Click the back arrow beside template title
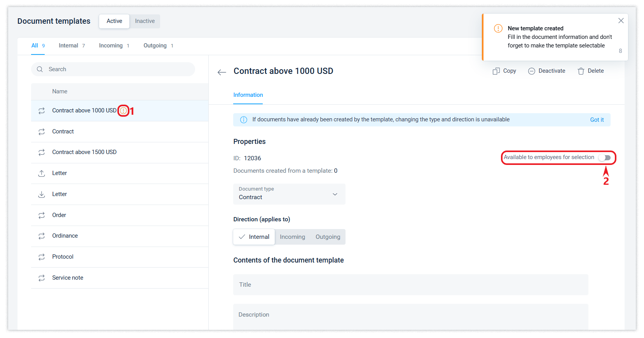Screen dimensions: 644x338 [x=222, y=72]
